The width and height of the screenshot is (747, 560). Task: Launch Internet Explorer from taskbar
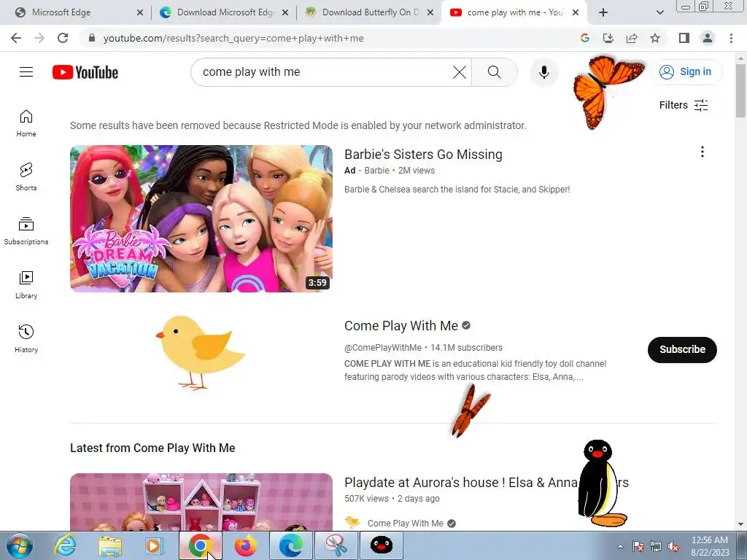coord(65,545)
